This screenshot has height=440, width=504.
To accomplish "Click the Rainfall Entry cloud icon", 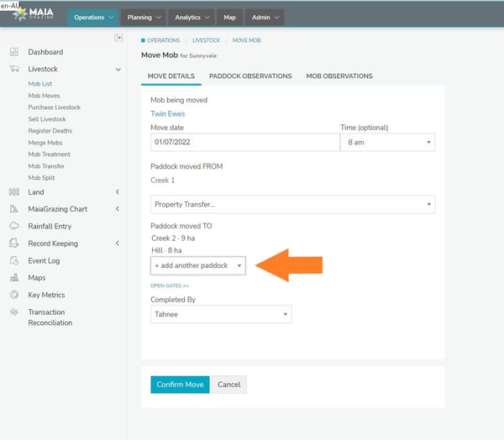I will (14, 226).
